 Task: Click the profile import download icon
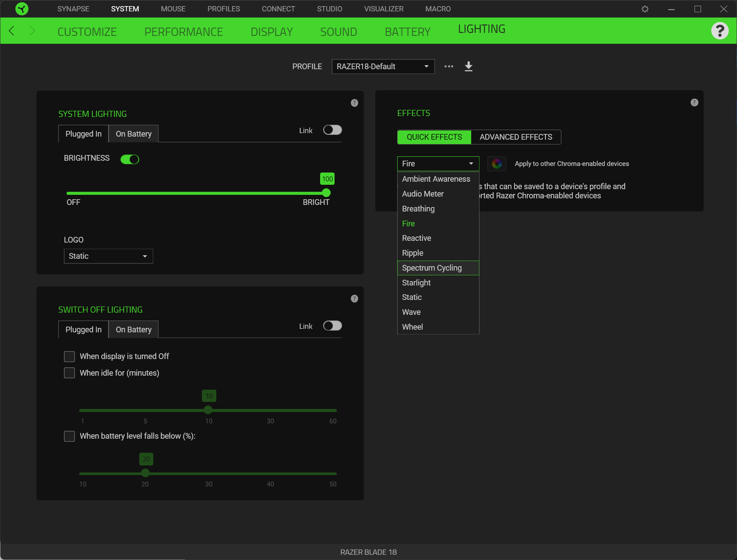[x=469, y=67]
